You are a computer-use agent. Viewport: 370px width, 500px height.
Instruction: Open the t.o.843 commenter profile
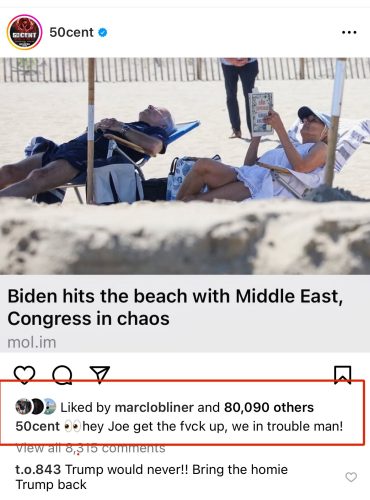coord(38,470)
